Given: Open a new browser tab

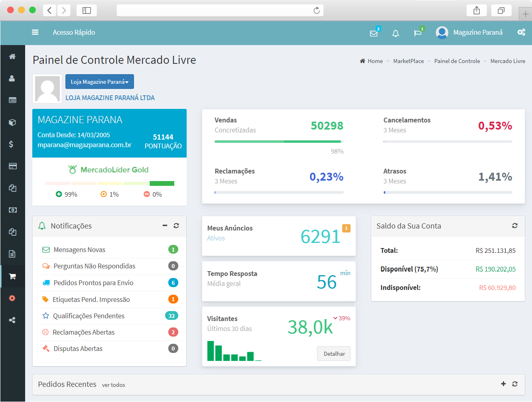Looking at the screenshot, I should [x=526, y=14].
